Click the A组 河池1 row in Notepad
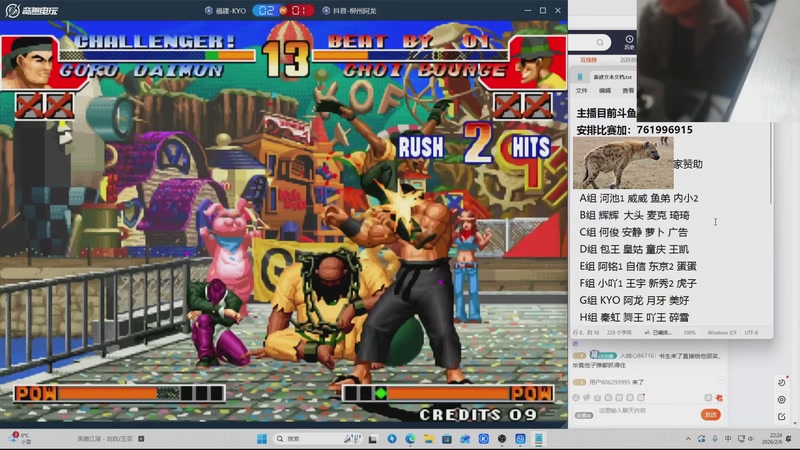Viewport: 800px width, 450px height. click(x=639, y=198)
